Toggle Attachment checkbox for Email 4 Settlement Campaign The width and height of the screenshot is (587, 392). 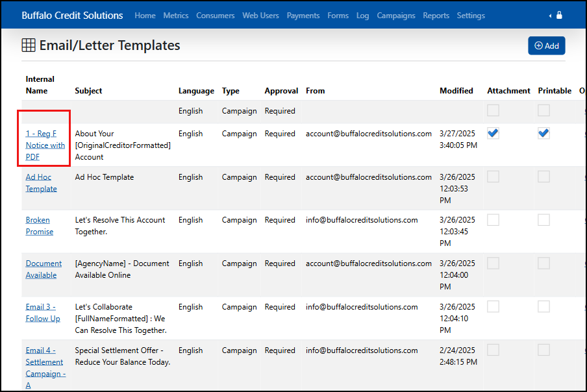493,350
